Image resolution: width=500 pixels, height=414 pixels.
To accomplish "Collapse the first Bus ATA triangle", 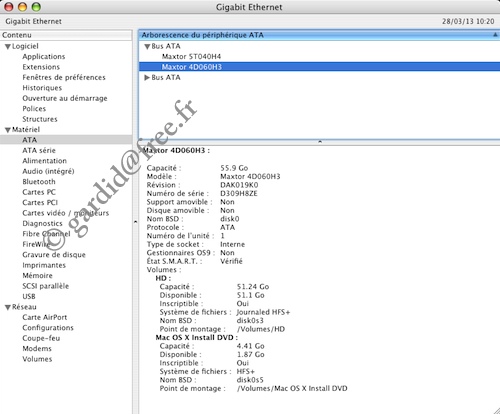I will pos(147,47).
